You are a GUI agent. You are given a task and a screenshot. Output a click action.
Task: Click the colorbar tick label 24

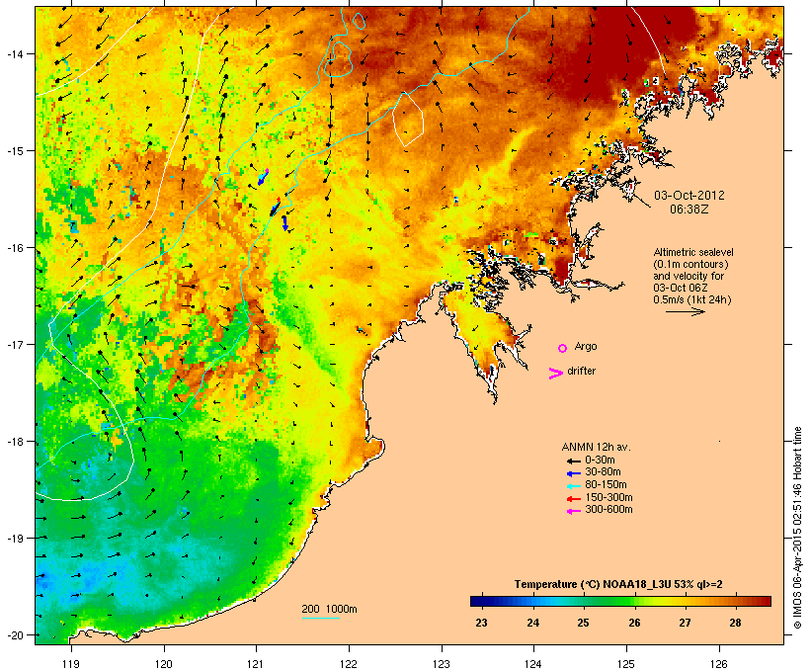pyautogui.click(x=532, y=623)
